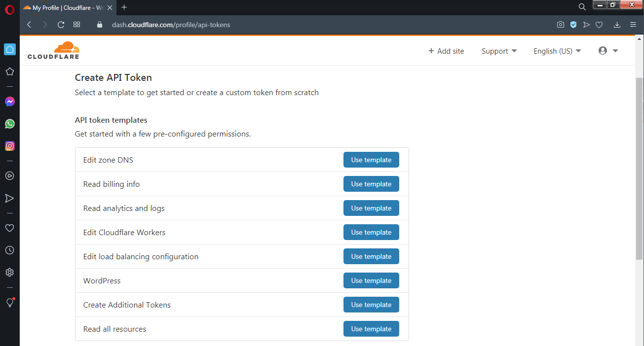644x346 pixels.
Task: Use template for Read billing info
Action: 371,184
